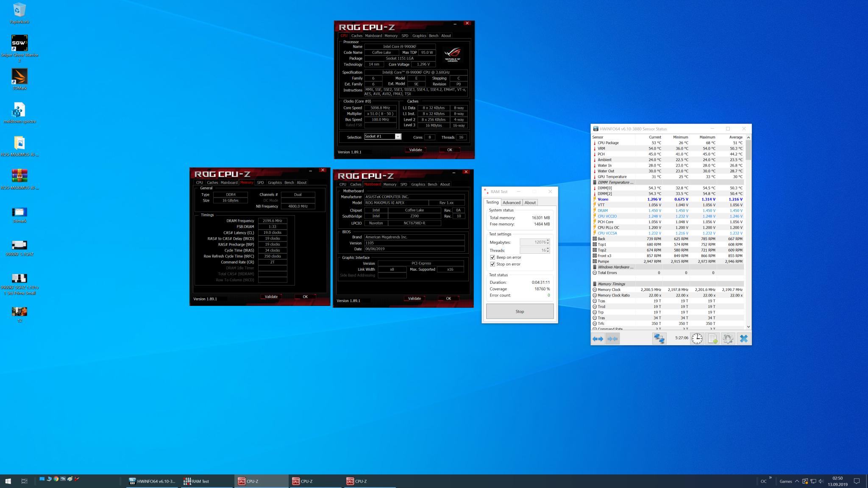Select the Memory Clock row in HWiNFO
This screenshot has width=868, height=488.
tap(668, 290)
